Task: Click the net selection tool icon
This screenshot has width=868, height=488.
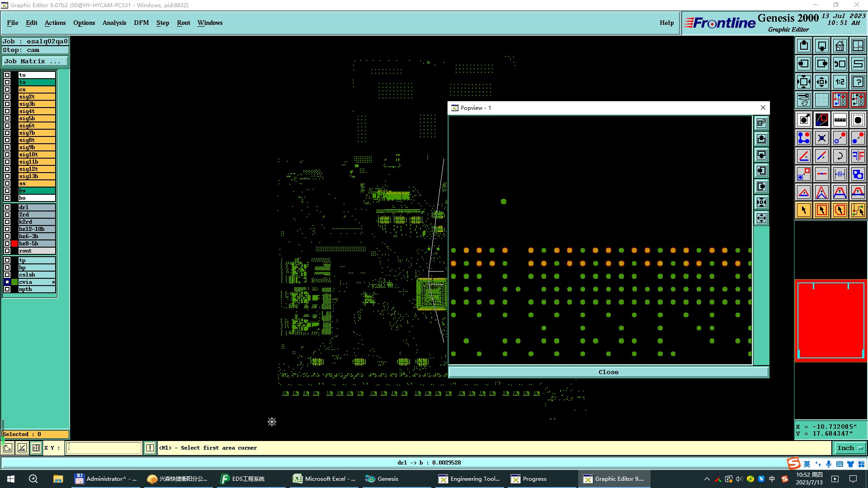Action: pos(858,210)
